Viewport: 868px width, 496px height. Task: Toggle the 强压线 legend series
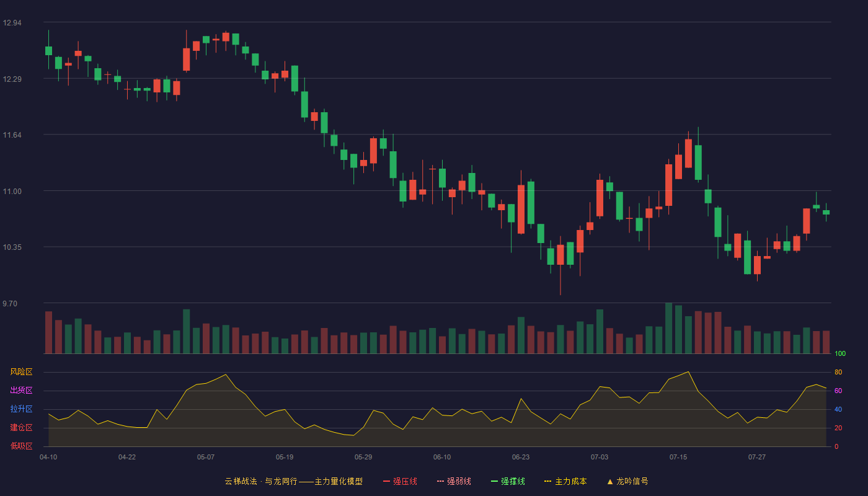(x=400, y=481)
